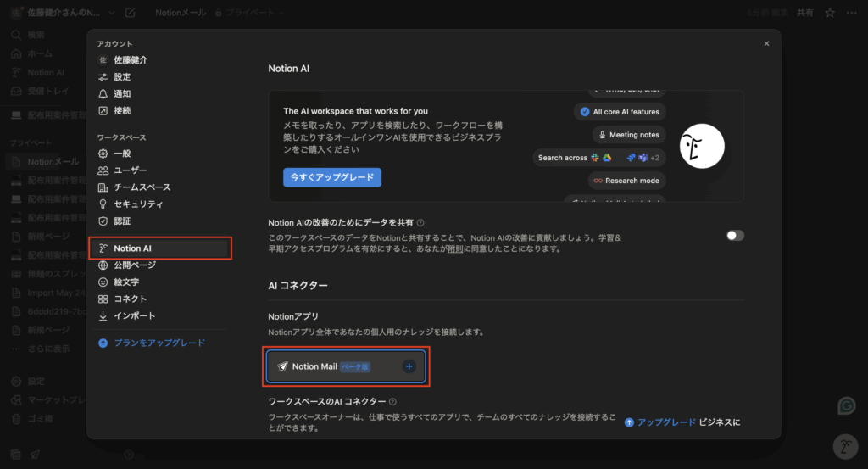Select 通知 in the settings sidebar
868x469 pixels.
tap(122, 93)
